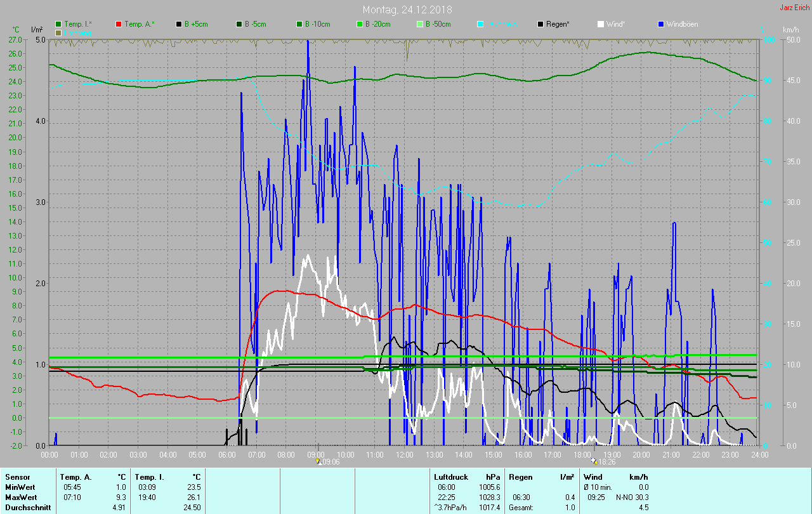The image size is (812, 514).
Task: Click the Regen* legend label at top
Action: pos(558,24)
